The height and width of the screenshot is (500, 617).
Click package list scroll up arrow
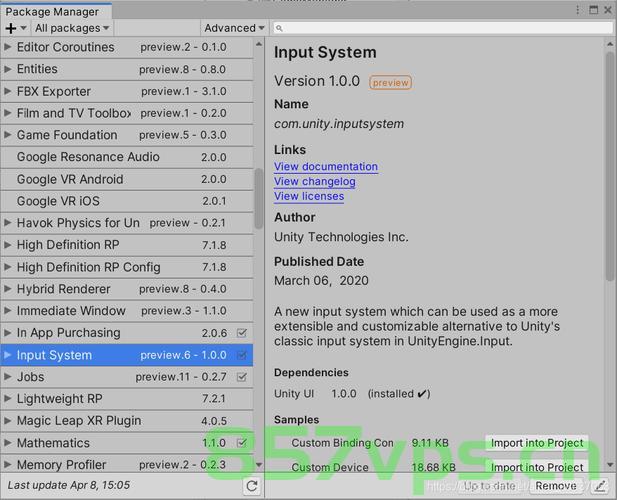click(x=259, y=44)
